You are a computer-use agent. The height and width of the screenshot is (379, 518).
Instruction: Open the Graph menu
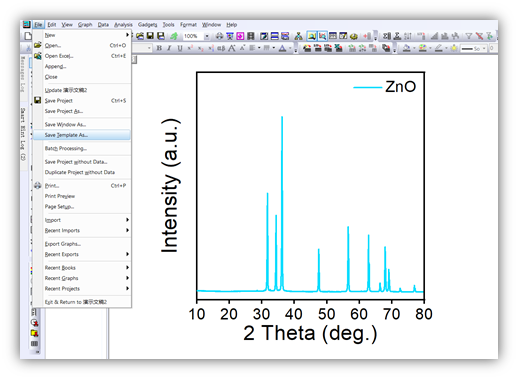(85, 25)
